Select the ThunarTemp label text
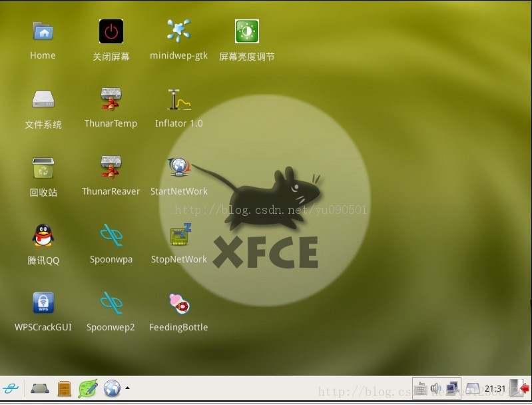The image size is (532, 405). (x=111, y=124)
